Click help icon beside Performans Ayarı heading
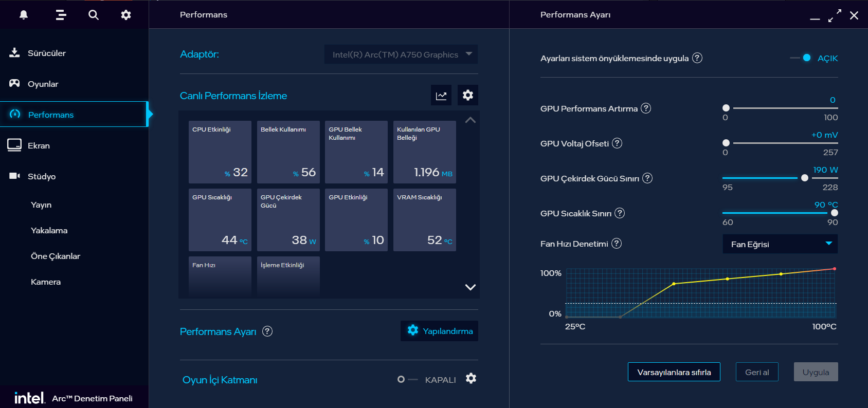 (267, 331)
